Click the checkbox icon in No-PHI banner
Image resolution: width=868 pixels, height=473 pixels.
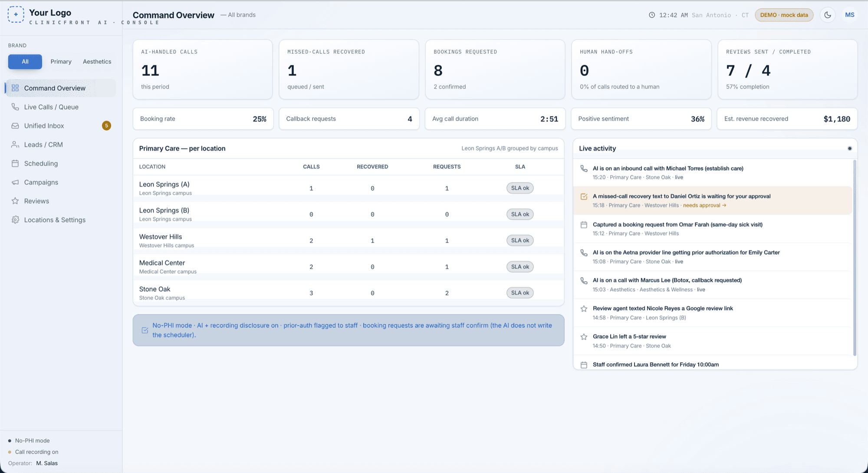(145, 330)
